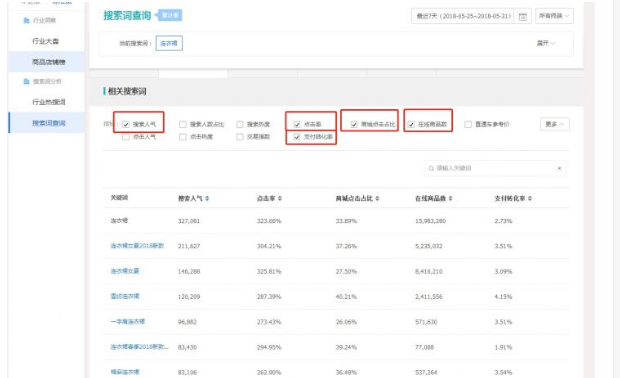The width and height of the screenshot is (620, 378).
Task: Open 商品店铺榜 in the sidebar
Action: click(x=49, y=62)
